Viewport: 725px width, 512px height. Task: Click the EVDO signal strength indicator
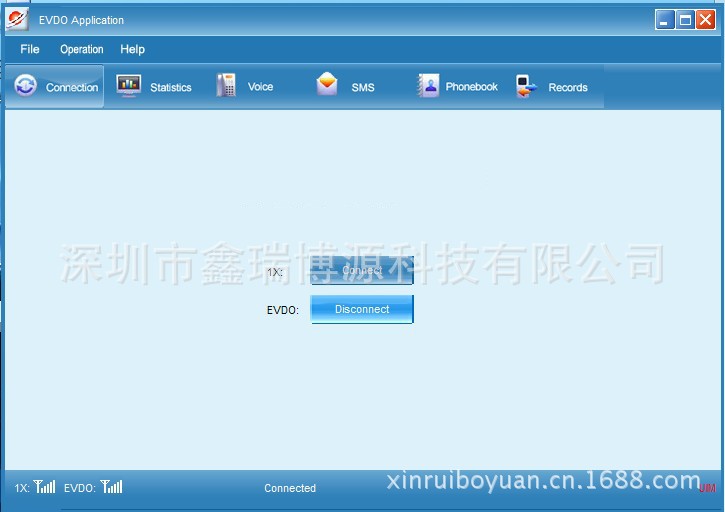[111, 487]
